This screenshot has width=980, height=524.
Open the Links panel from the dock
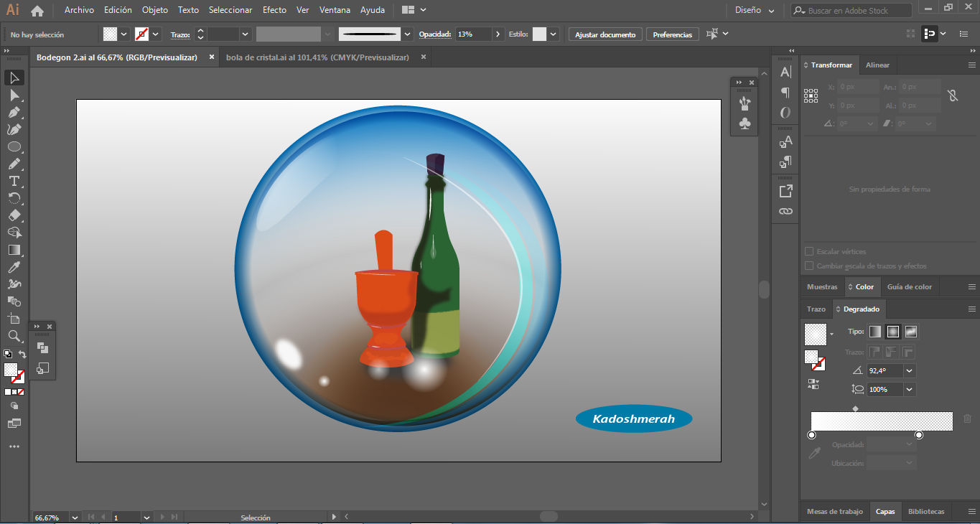click(x=785, y=211)
